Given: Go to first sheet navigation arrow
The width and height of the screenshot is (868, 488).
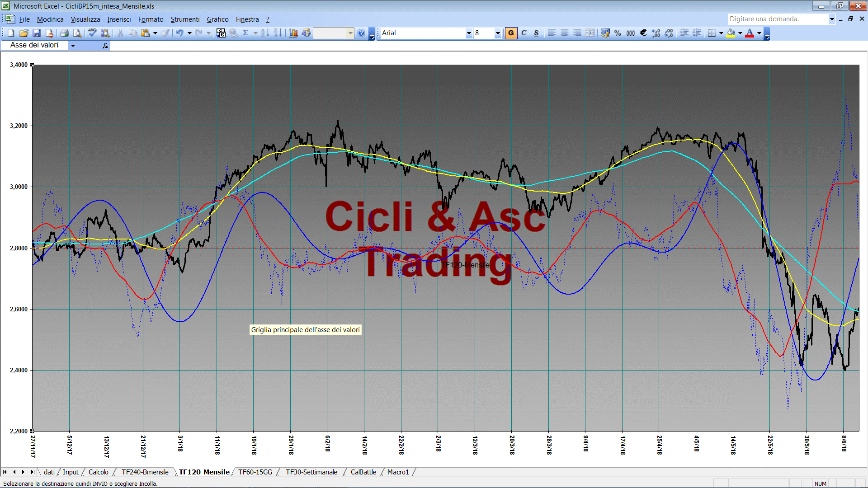Looking at the screenshot, I should 5,472.
